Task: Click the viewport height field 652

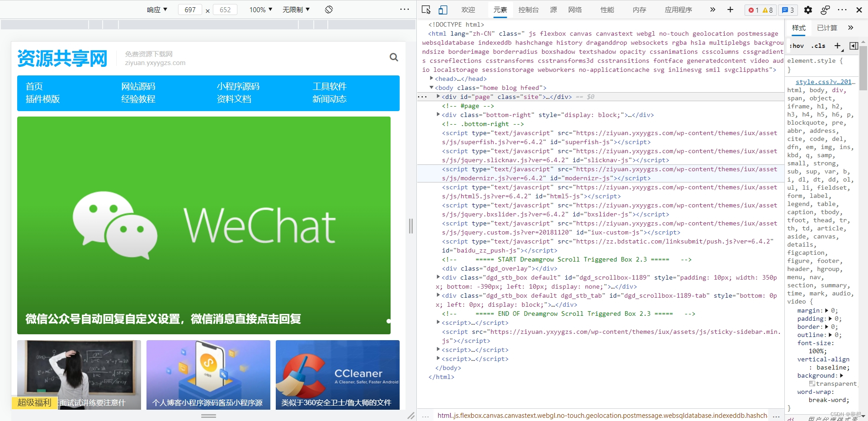Action: click(x=225, y=9)
